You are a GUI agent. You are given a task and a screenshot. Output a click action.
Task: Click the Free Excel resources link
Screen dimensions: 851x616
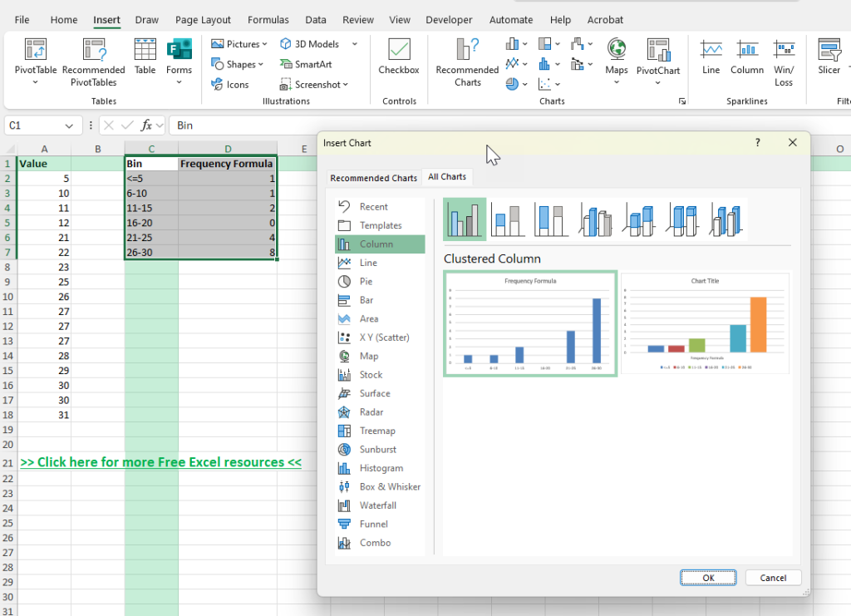point(160,461)
